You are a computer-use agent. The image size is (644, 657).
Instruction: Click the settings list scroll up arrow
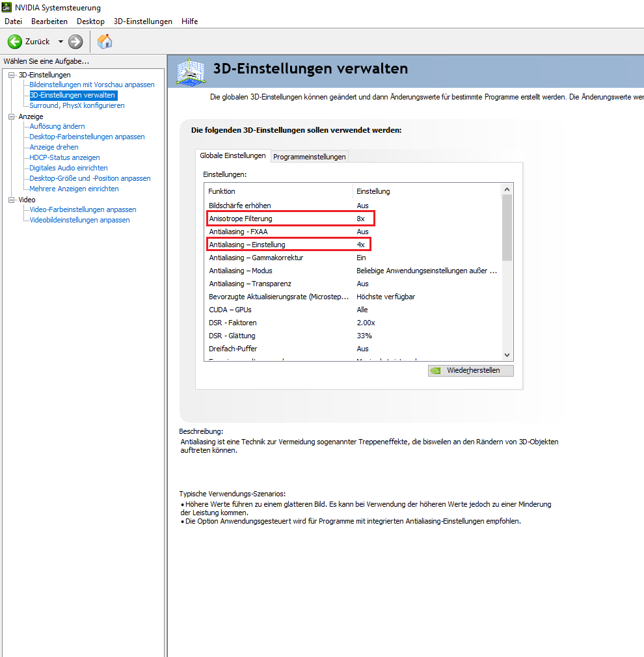click(507, 189)
